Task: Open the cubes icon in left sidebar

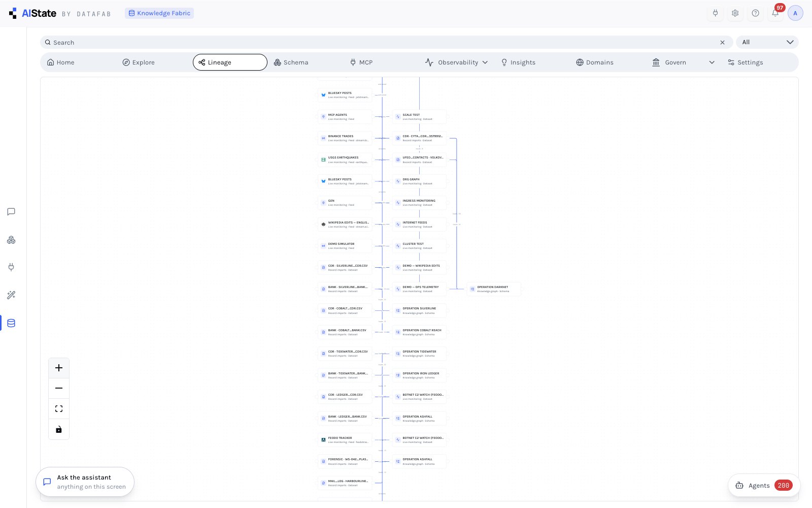Action: pyautogui.click(x=11, y=240)
